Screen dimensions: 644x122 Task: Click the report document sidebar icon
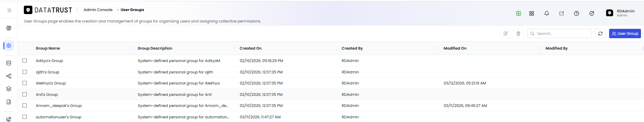pos(9,102)
